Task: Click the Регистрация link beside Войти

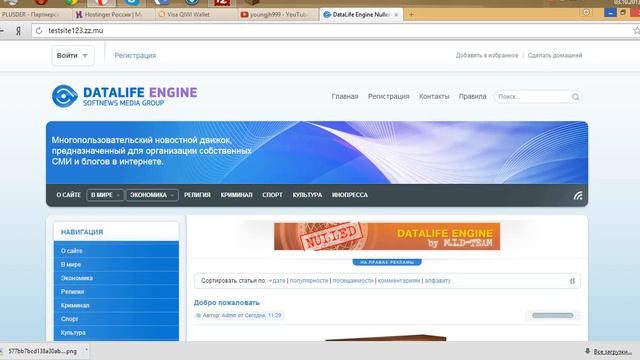Action: 135,56
